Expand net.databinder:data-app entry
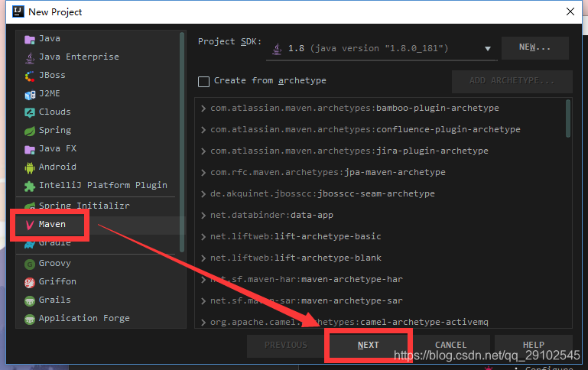The image size is (588, 370). point(203,215)
